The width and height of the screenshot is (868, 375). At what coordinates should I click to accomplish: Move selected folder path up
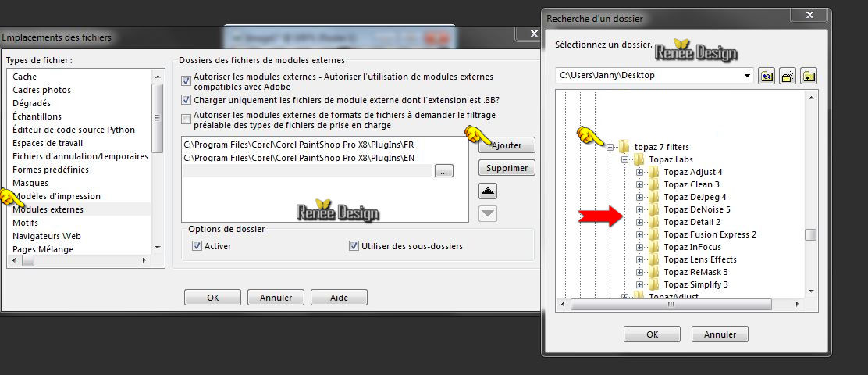click(x=488, y=191)
